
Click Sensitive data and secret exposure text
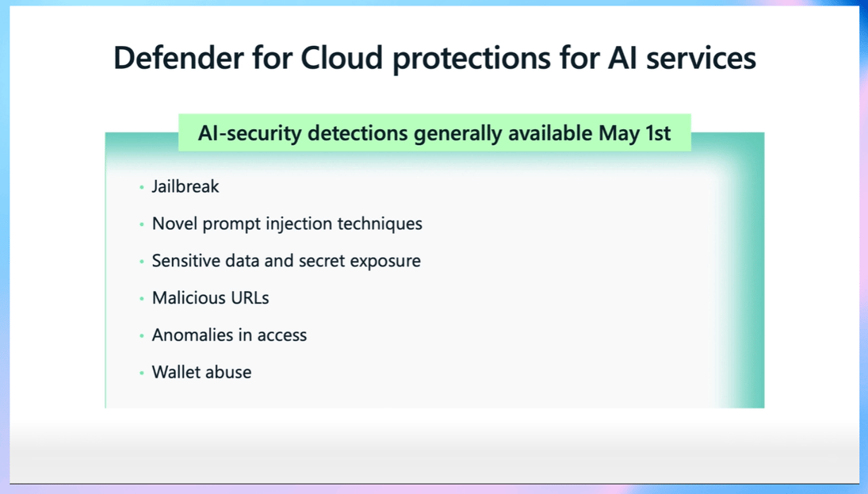pos(286,261)
